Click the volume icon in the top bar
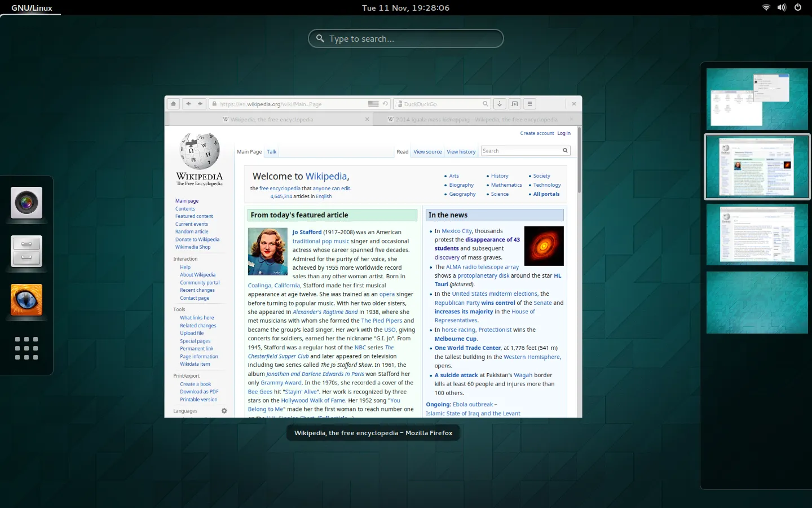 tap(782, 7)
